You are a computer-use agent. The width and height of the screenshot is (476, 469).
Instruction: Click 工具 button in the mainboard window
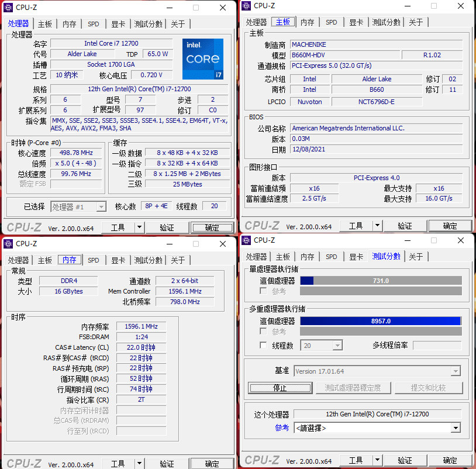click(356, 226)
